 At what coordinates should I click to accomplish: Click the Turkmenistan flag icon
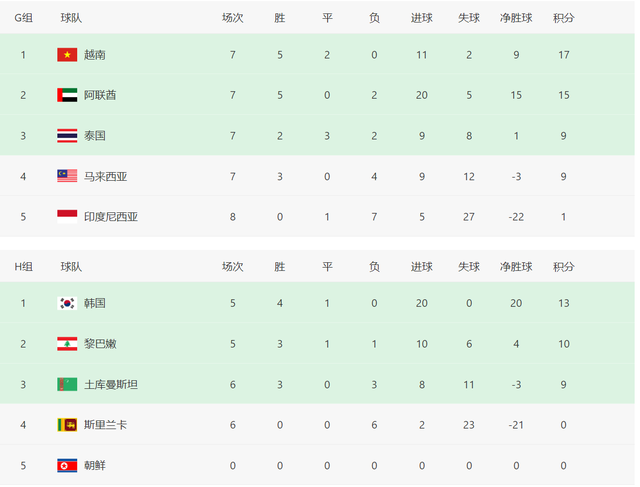click(67, 384)
